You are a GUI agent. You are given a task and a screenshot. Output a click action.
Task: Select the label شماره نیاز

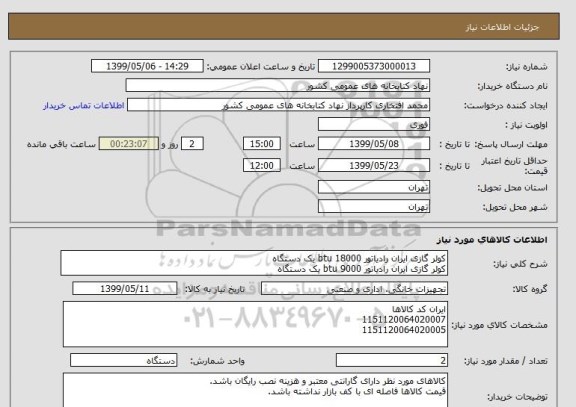pos(527,67)
